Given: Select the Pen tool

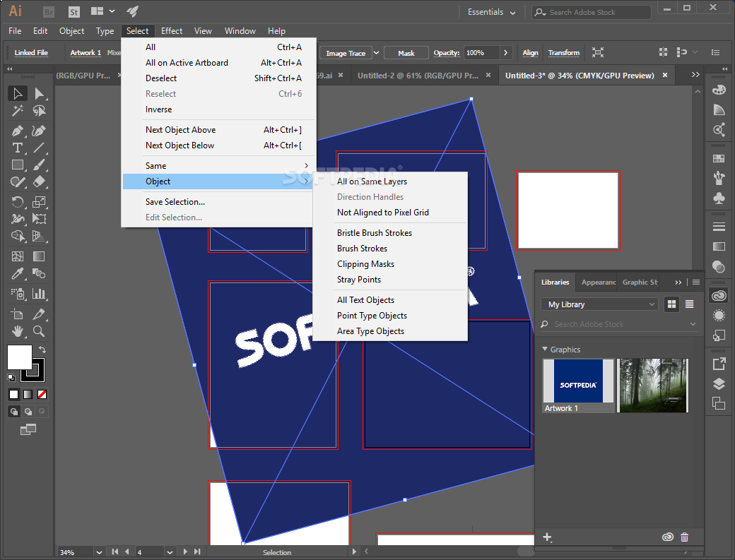Looking at the screenshot, I should tap(18, 131).
